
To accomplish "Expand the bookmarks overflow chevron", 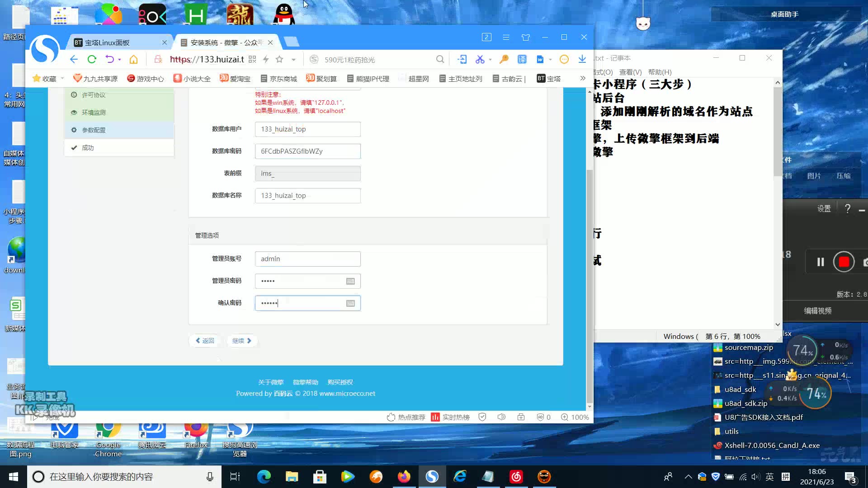I will pyautogui.click(x=582, y=78).
